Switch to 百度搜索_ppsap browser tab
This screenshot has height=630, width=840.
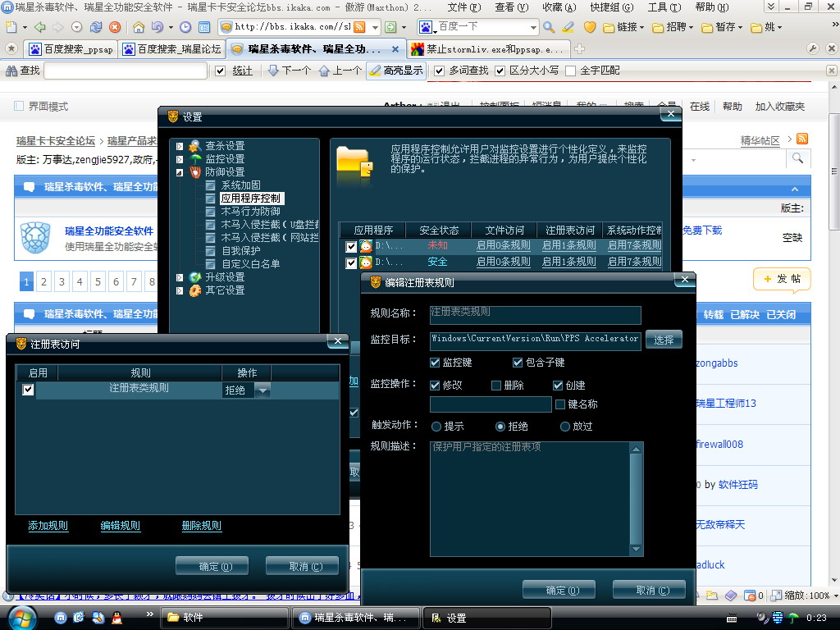pyautogui.click(x=71, y=49)
